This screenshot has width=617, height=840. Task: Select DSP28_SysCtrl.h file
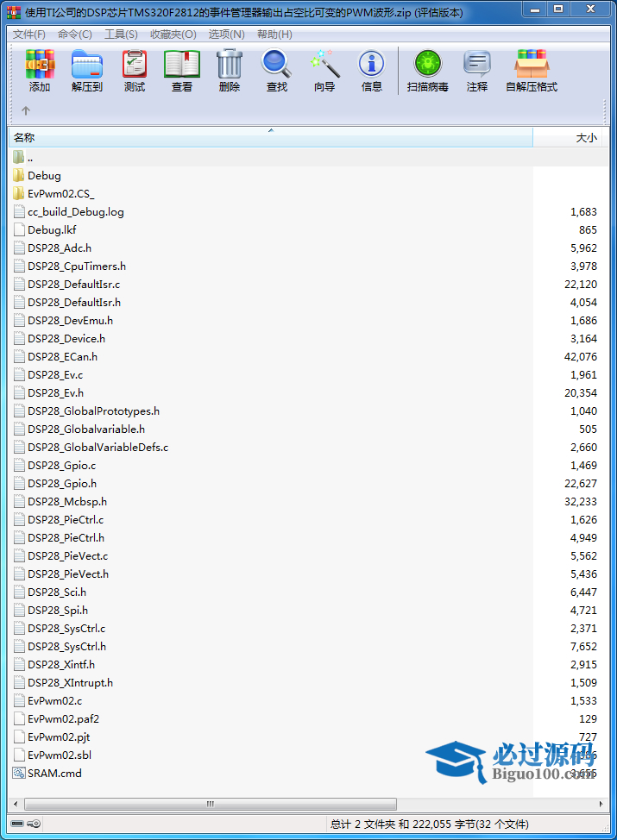pos(67,647)
